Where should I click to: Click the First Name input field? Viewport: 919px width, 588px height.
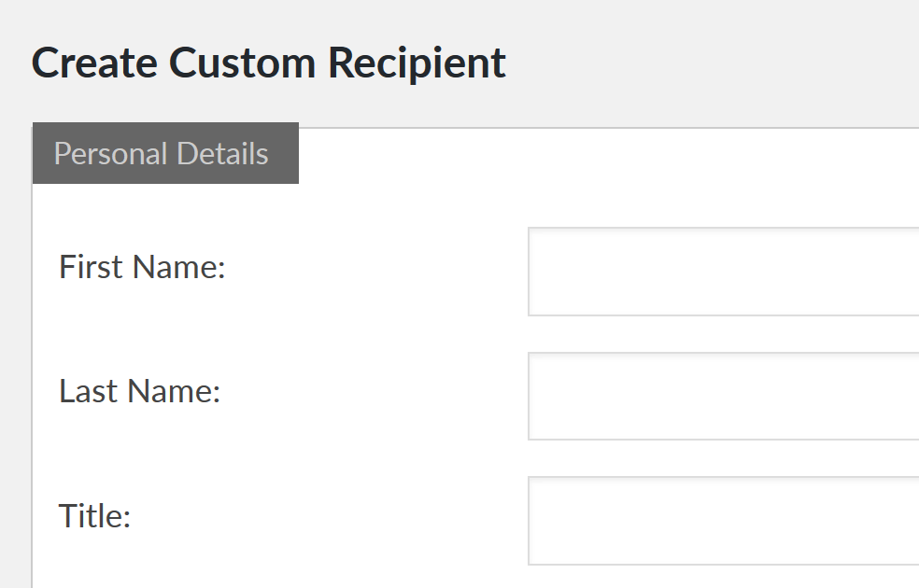click(x=723, y=272)
